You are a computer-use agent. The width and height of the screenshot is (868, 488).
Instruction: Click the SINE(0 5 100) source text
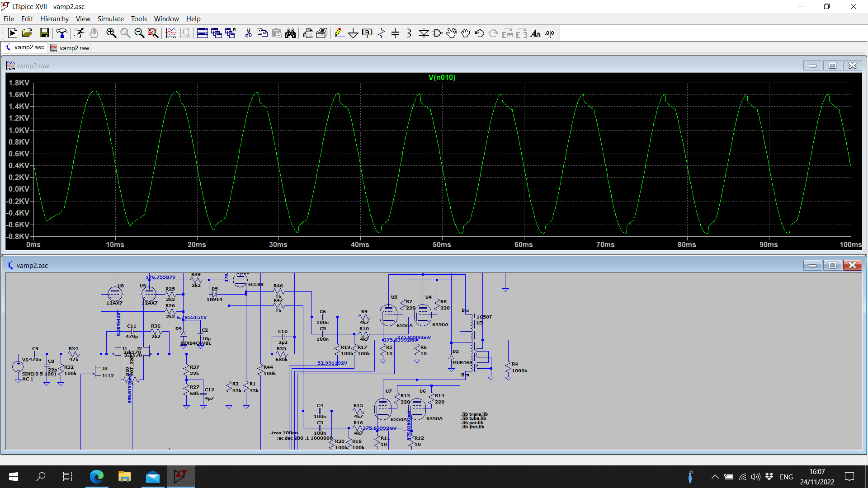point(39,374)
